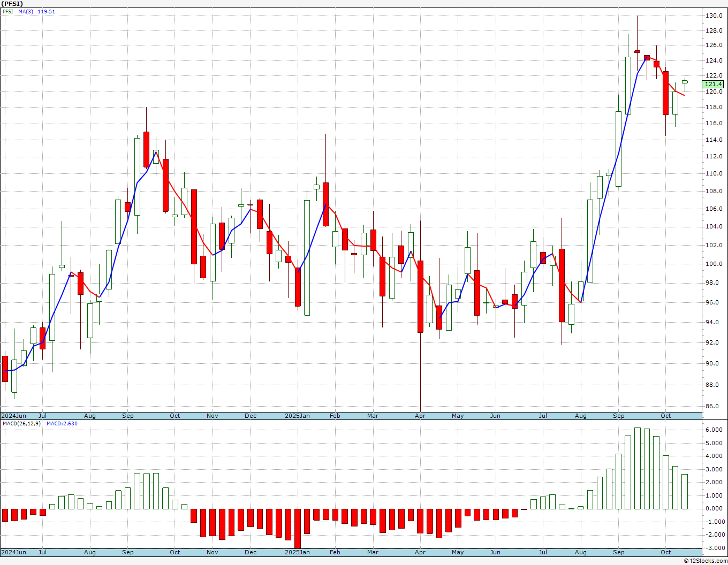Click the "118.0" price axis label
The width and height of the screenshot is (728, 565).
pyautogui.click(x=714, y=107)
